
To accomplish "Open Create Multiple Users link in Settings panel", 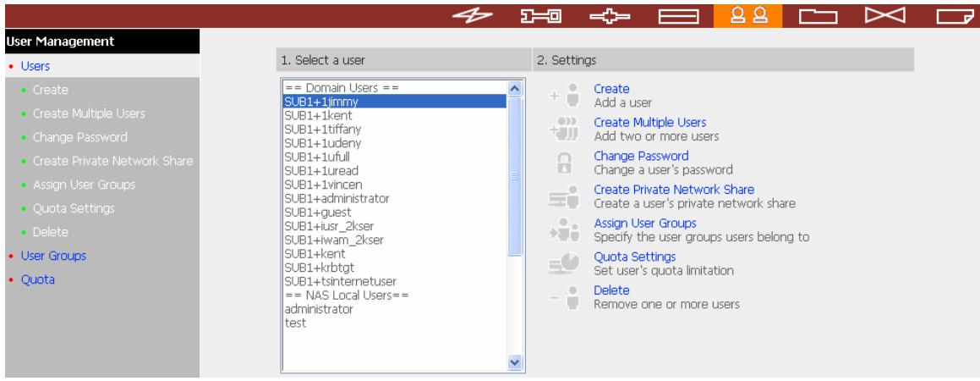I will click(650, 123).
